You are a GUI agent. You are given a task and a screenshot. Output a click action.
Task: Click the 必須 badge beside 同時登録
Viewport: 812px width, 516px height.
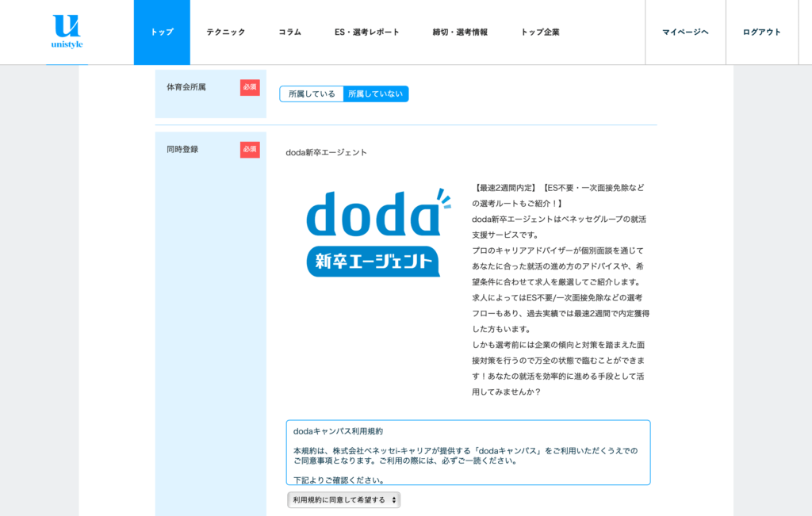(x=250, y=150)
